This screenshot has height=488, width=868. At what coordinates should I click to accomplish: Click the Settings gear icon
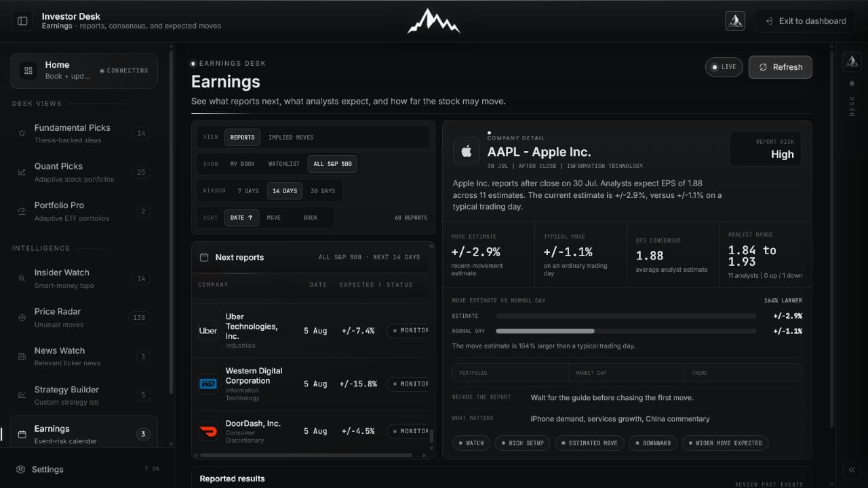point(21,469)
